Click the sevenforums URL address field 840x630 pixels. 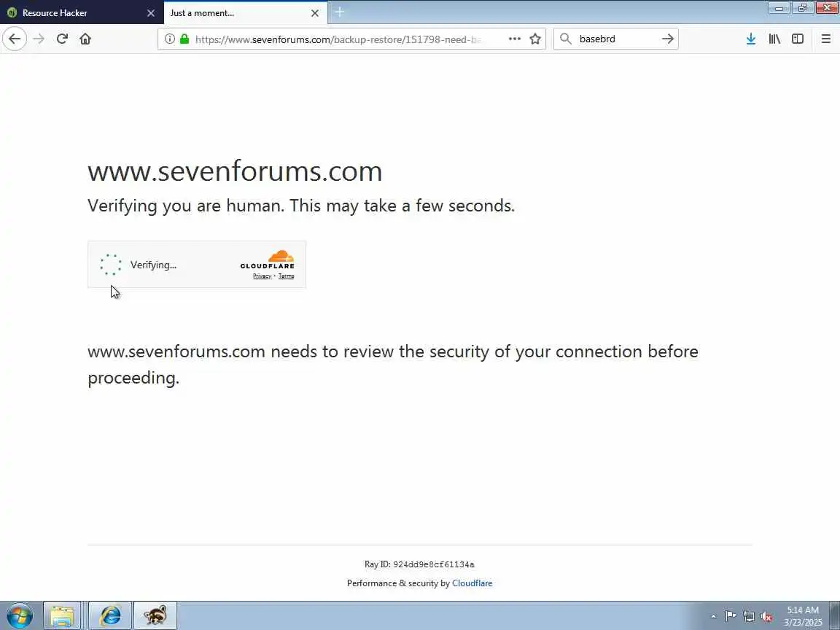click(x=338, y=39)
